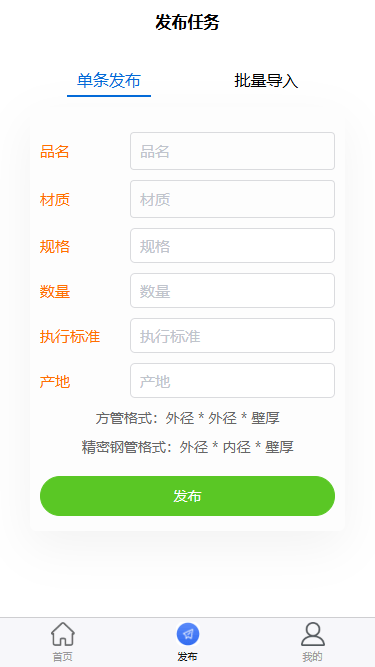Click the 产地 input field
Screen dimensions: 375x667
pyautogui.click(x=233, y=381)
